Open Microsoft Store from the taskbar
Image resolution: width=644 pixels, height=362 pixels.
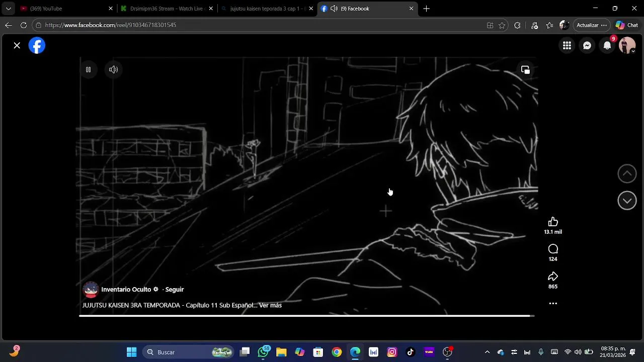click(x=318, y=352)
